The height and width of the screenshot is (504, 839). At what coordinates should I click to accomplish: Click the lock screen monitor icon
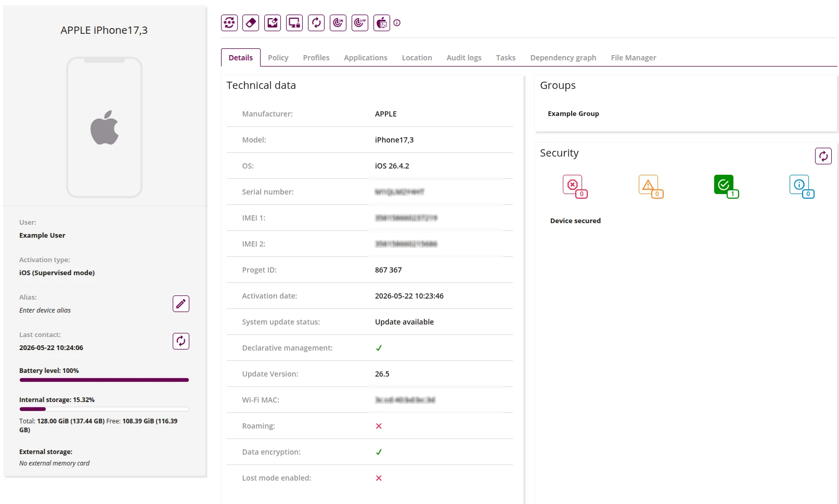pyautogui.click(x=294, y=23)
